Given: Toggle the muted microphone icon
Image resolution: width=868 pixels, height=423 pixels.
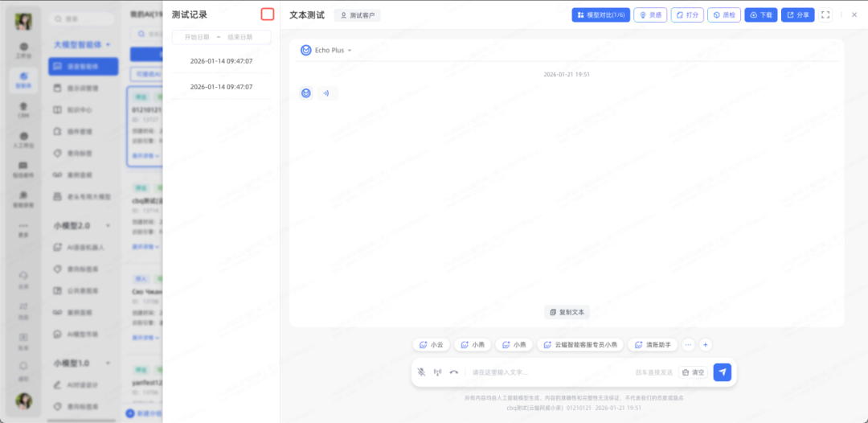Looking at the screenshot, I should tap(421, 372).
